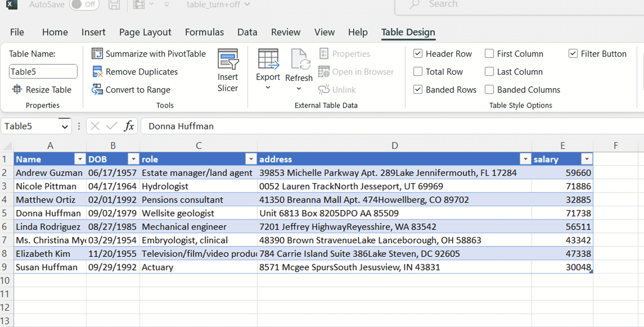
Task: Enable the Total Row checkbox
Action: click(418, 72)
